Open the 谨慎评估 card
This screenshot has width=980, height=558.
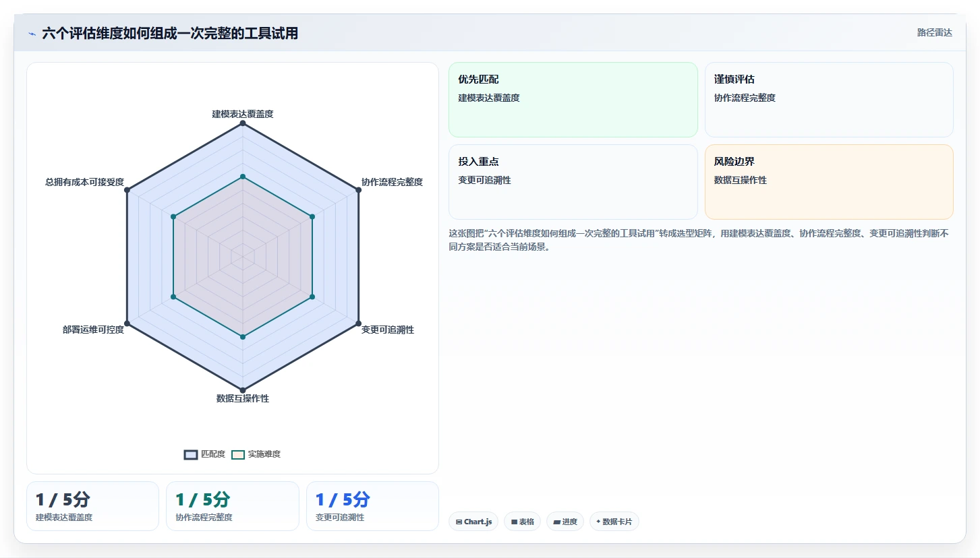coord(829,100)
